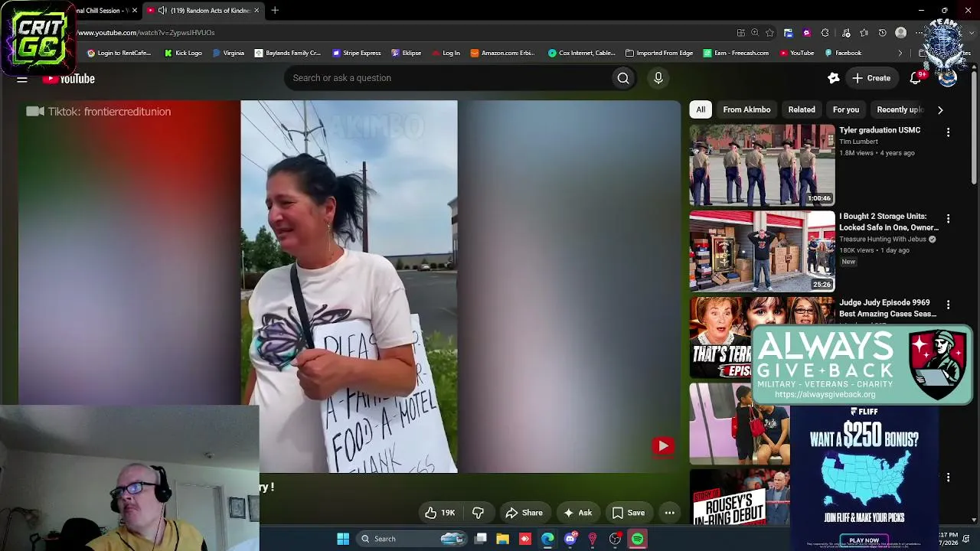The height and width of the screenshot is (551, 980).
Task: Start voice search with the microphone
Action: click(x=658, y=78)
